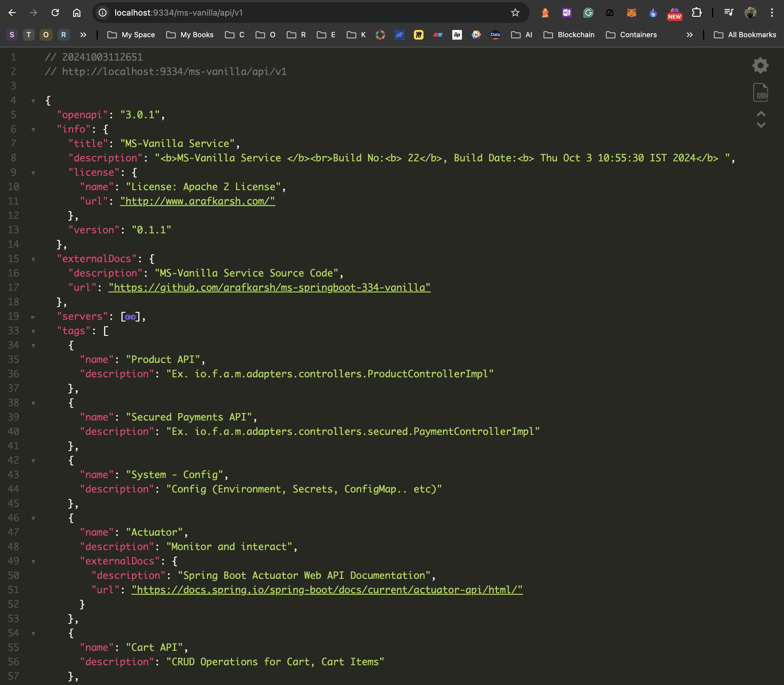This screenshot has height=685, width=784.
Task: Expand the bookmarks overflow chevron
Action: pos(690,35)
